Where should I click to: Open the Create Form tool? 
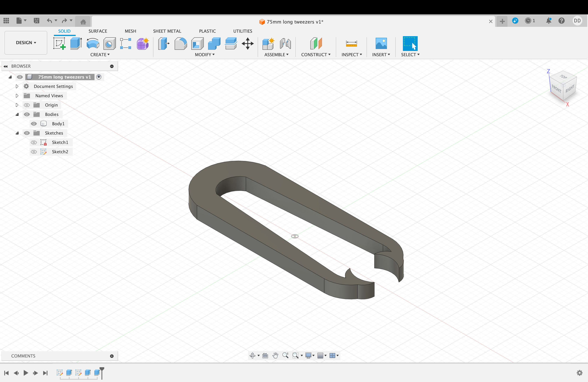click(143, 44)
